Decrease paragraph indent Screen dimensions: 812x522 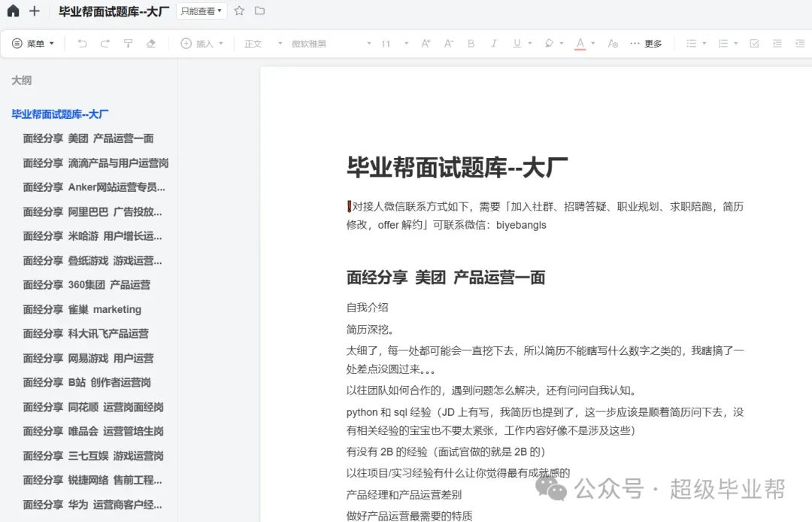pyautogui.click(x=777, y=44)
